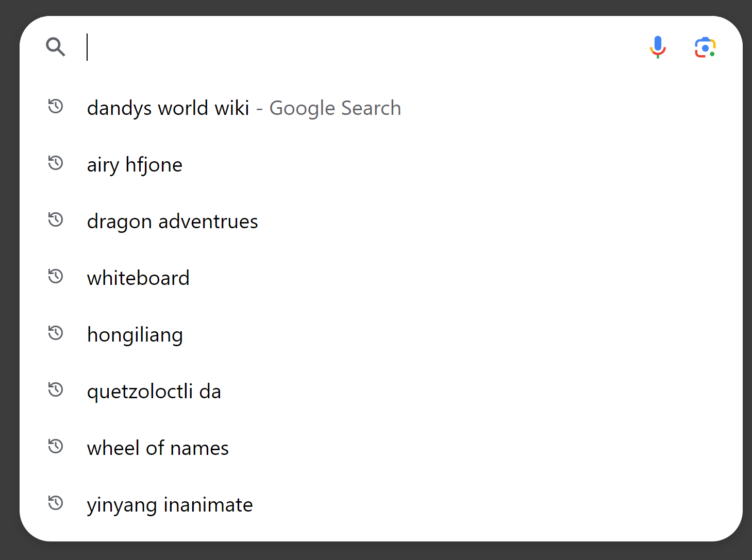The height and width of the screenshot is (560, 752).
Task: Click the history icon beside 'wheel of names'
Action: click(x=56, y=447)
